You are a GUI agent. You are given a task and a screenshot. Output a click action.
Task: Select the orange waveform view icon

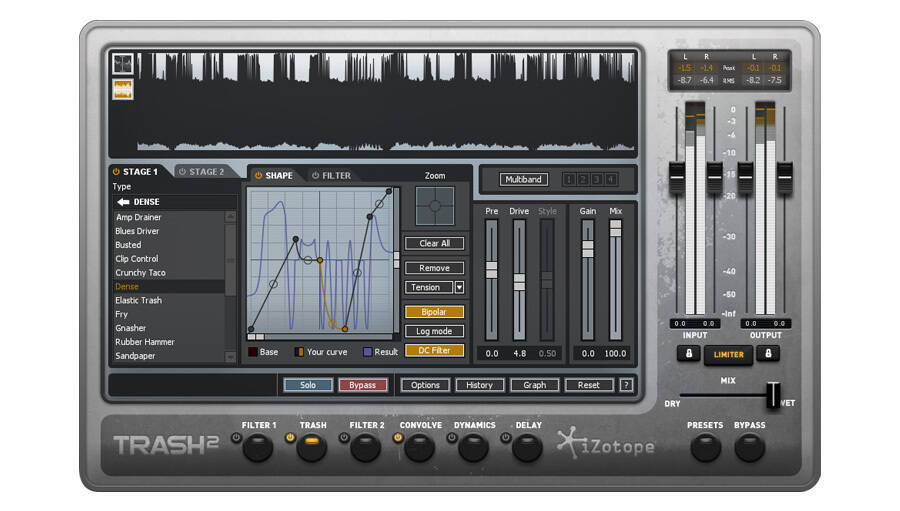coord(122,89)
